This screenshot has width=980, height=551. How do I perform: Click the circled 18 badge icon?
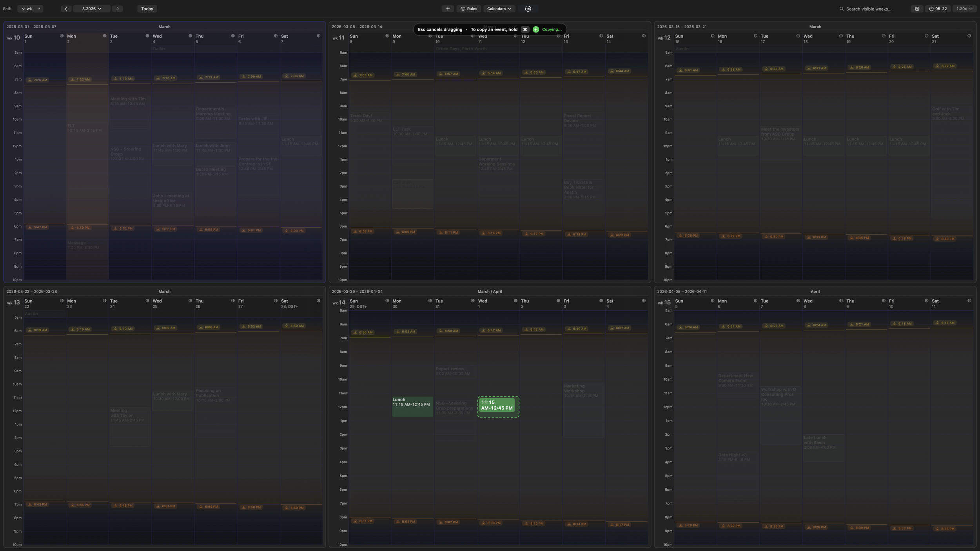pos(528,9)
